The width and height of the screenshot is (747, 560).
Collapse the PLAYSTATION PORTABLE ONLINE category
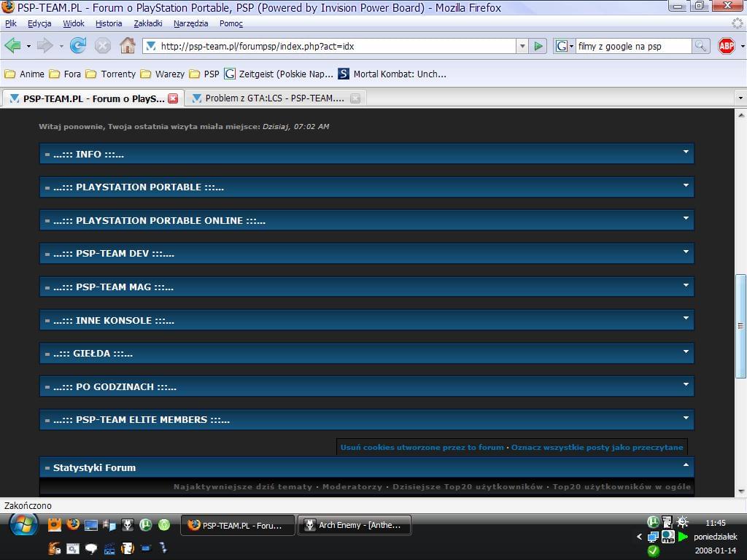(x=686, y=218)
